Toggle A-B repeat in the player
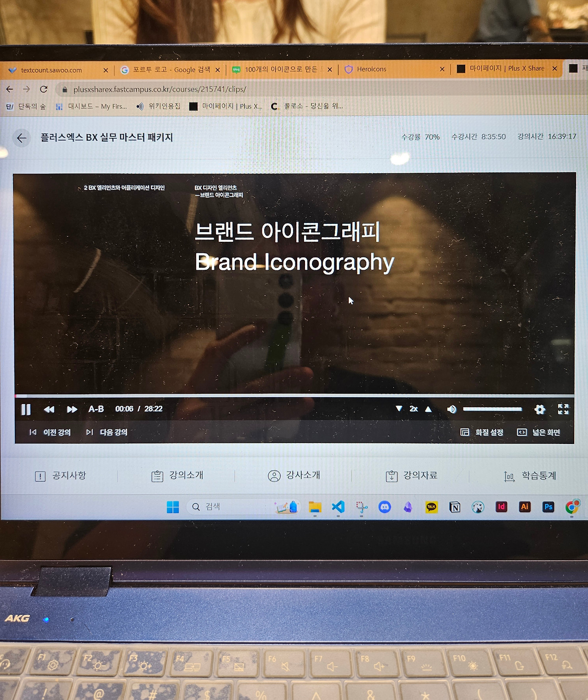 (96, 409)
